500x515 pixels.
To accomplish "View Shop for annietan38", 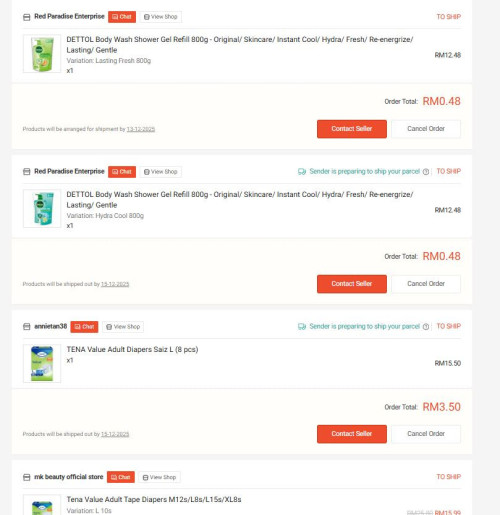I will 123,327.
